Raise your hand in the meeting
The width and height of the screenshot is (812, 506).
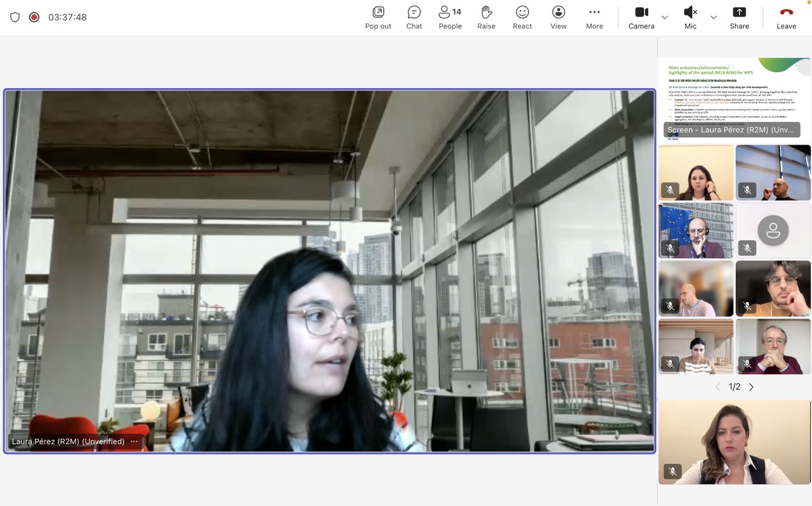tap(486, 17)
